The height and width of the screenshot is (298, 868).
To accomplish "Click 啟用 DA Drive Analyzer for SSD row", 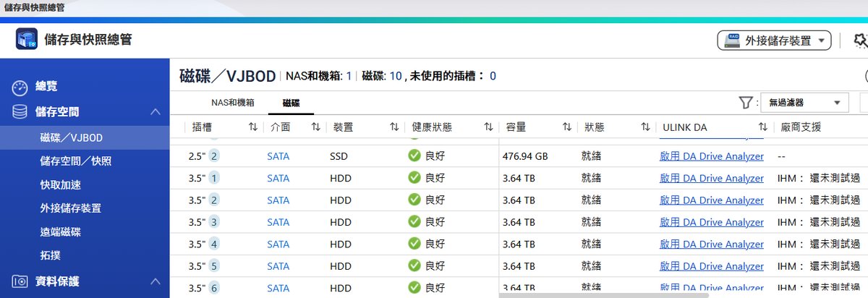I will [x=711, y=156].
